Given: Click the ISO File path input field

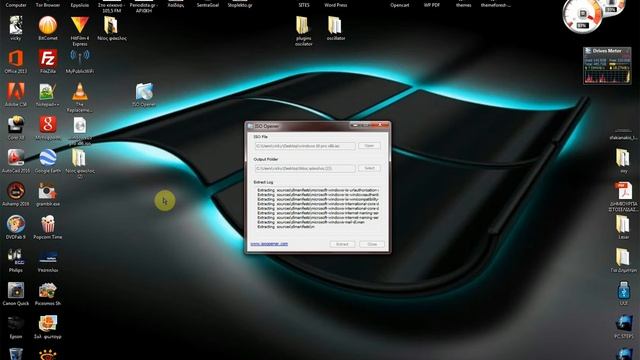Looking at the screenshot, I should click(x=304, y=146).
